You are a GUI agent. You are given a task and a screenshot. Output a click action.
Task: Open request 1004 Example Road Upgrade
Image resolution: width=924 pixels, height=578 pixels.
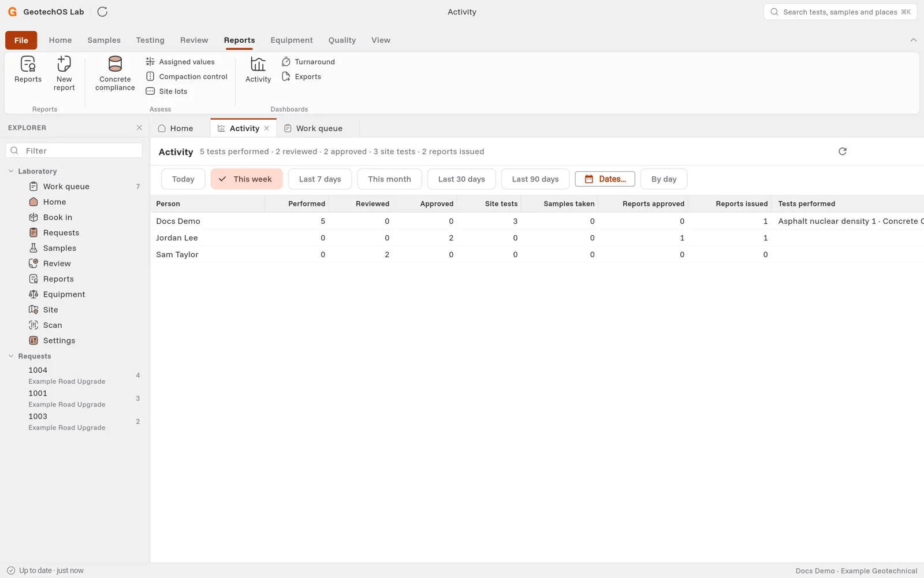(74, 376)
